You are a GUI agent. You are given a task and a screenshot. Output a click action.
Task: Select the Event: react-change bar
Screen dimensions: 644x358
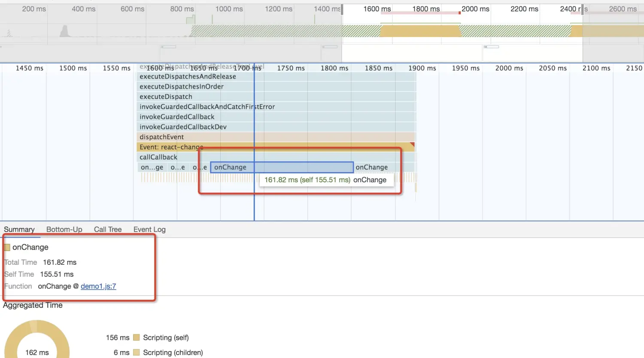click(x=276, y=147)
